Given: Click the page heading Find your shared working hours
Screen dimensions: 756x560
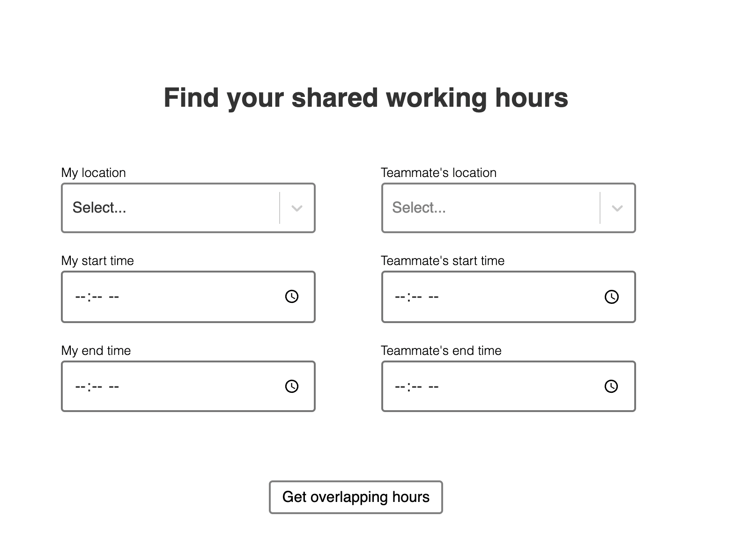Looking at the screenshot, I should click(x=365, y=97).
